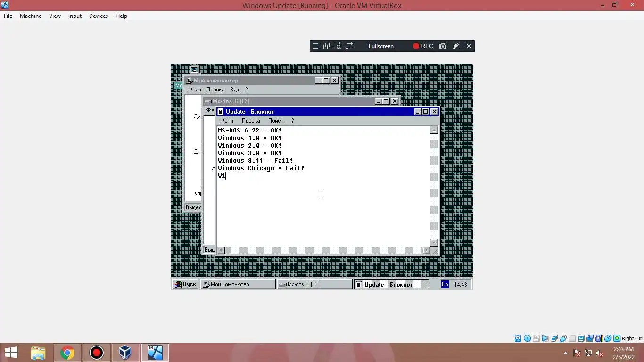Click the Пуск start button
The height and width of the screenshot is (362, 644).
[185, 284]
